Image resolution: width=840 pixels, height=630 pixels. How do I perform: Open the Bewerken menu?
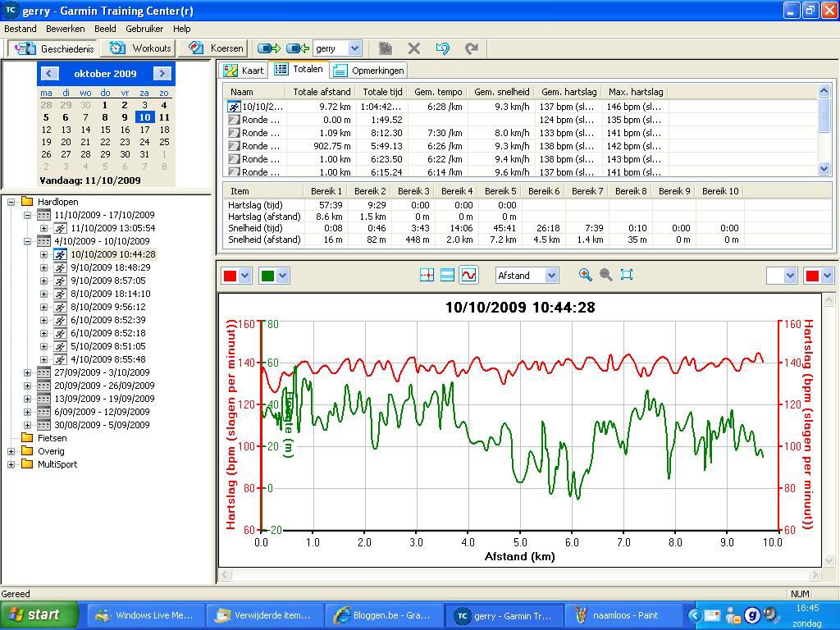click(x=65, y=29)
